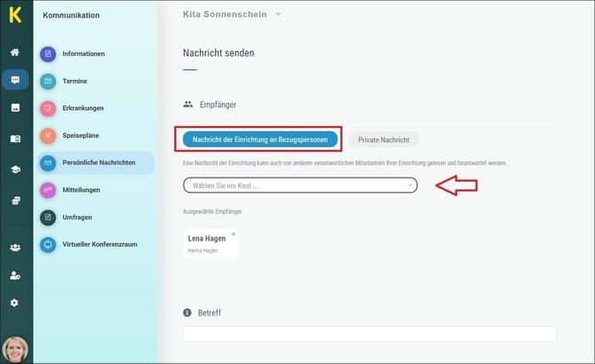Click the user profile photo

click(15, 350)
